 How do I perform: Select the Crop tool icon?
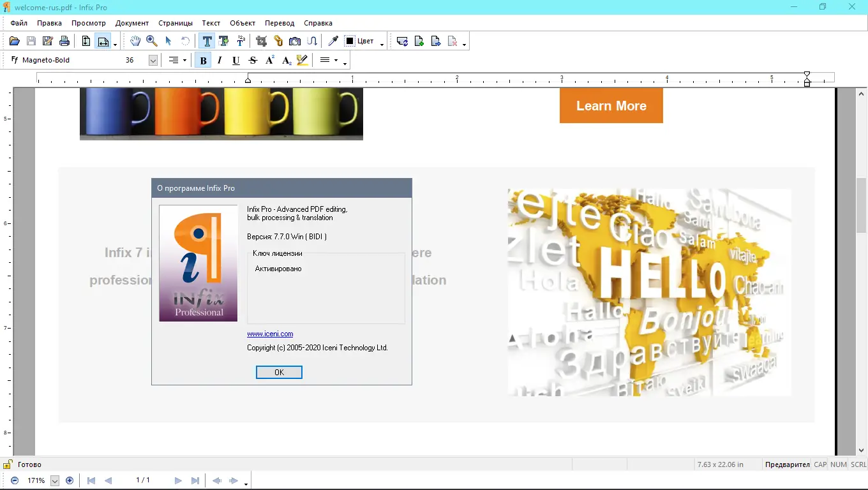point(261,41)
